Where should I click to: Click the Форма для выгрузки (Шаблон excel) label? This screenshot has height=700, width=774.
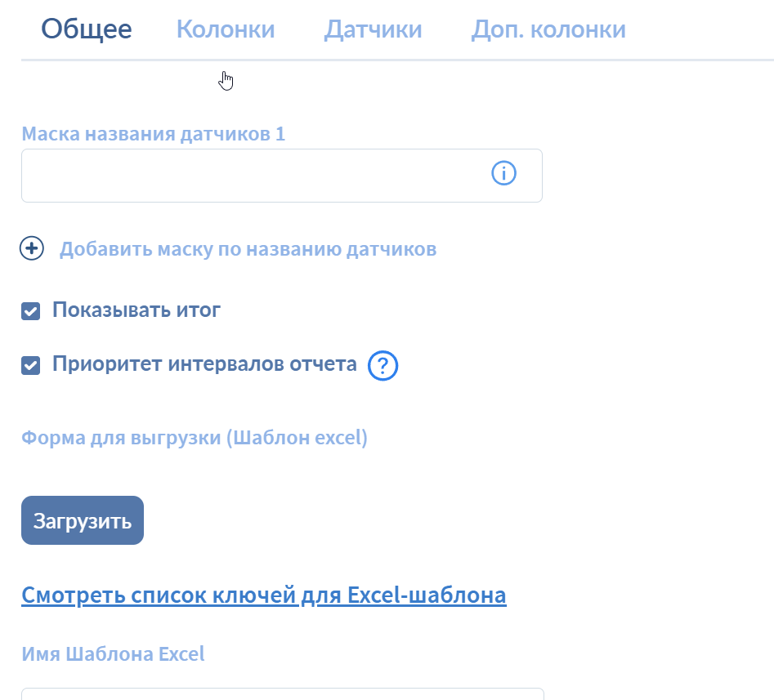tap(195, 438)
